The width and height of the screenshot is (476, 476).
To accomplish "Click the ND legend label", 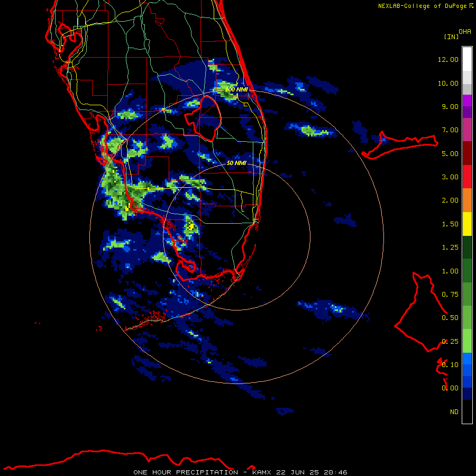I will [x=454, y=412].
